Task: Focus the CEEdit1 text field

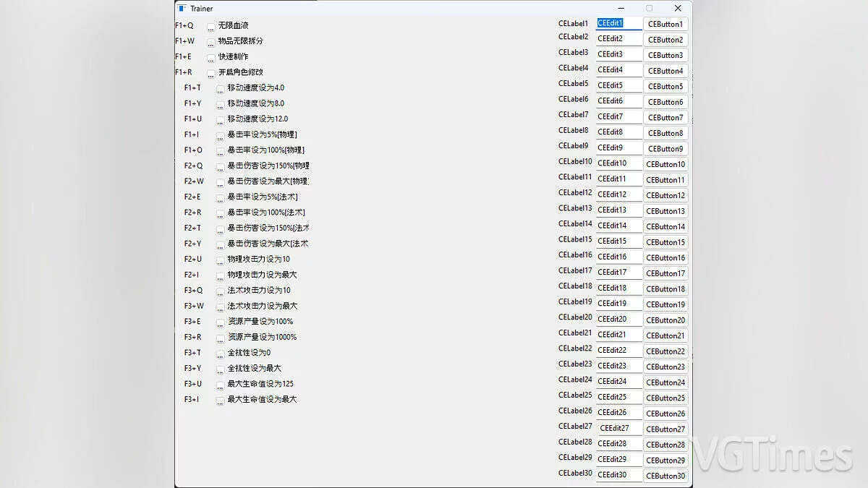Action: [x=618, y=23]
